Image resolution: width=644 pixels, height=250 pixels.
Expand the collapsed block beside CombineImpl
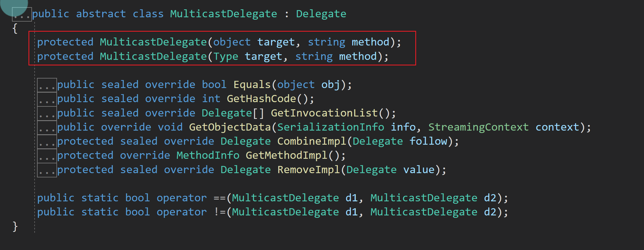[x=47, y=142]
